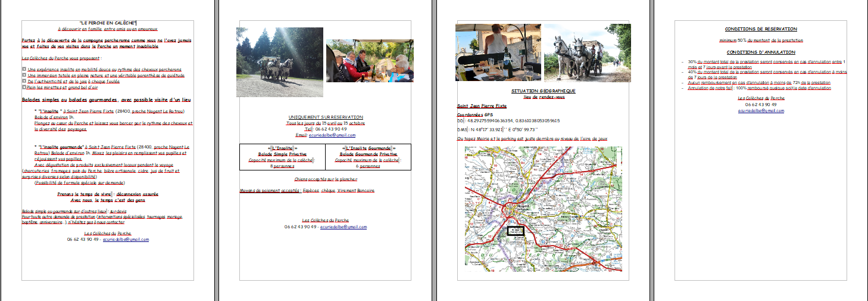Click the checkbox before "Une expérience insolite"
The height and width of the screenshot is (301, 868).
point(23,70)
